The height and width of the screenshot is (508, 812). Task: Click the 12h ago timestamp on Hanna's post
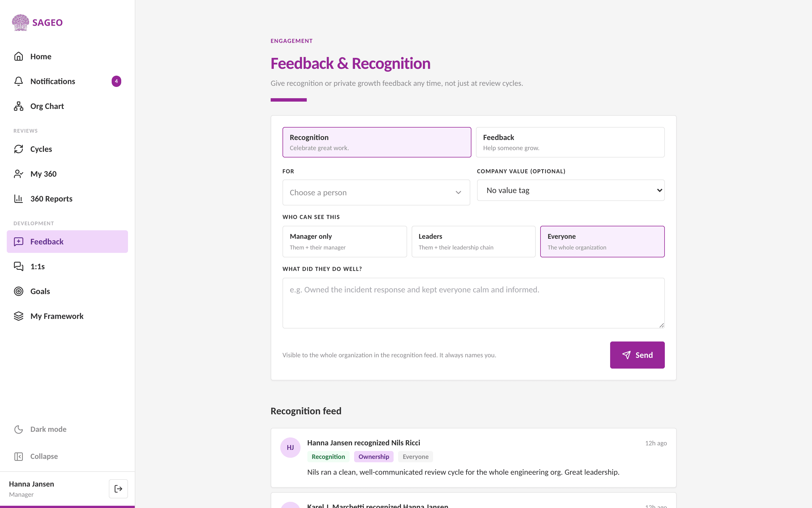pyautogui.click(x=656, y=443)
